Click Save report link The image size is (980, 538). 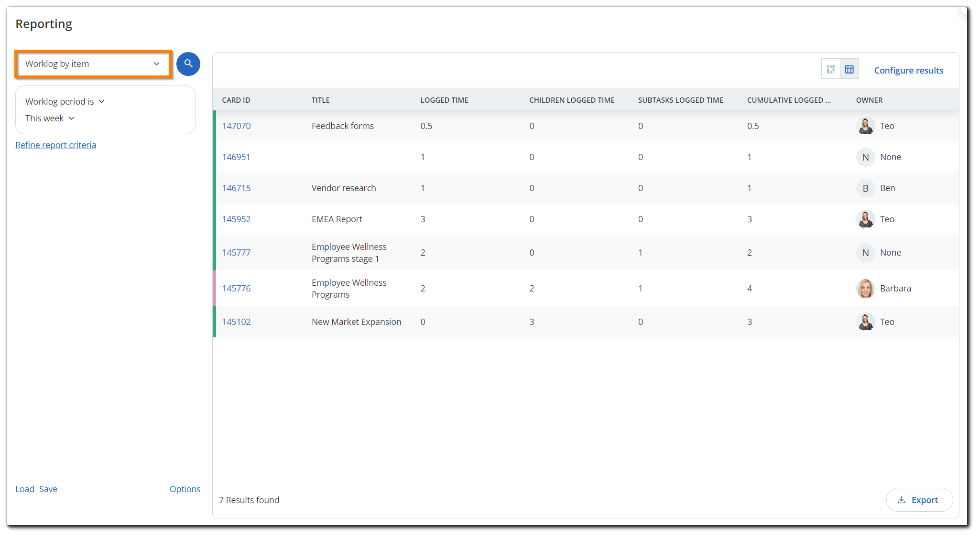point(48,489)
